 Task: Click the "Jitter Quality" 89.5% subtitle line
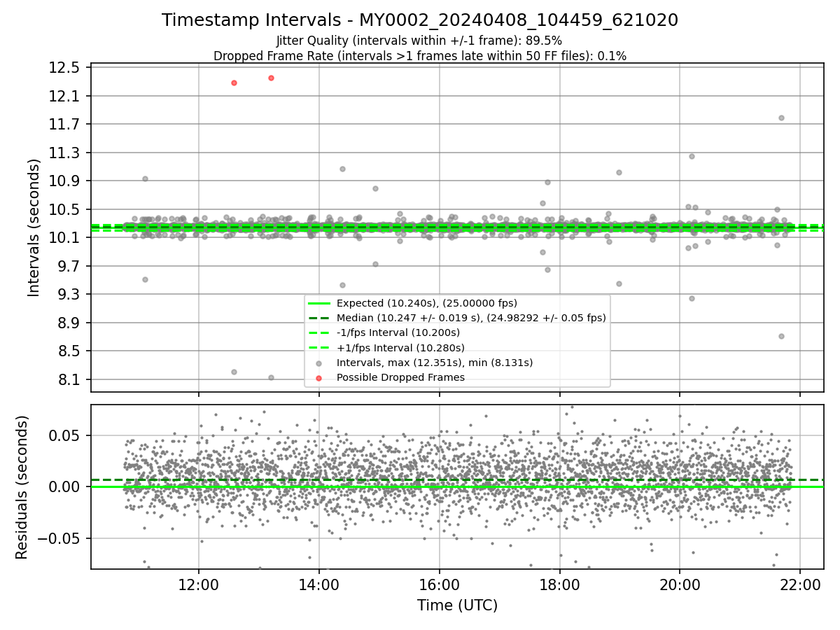419,41
